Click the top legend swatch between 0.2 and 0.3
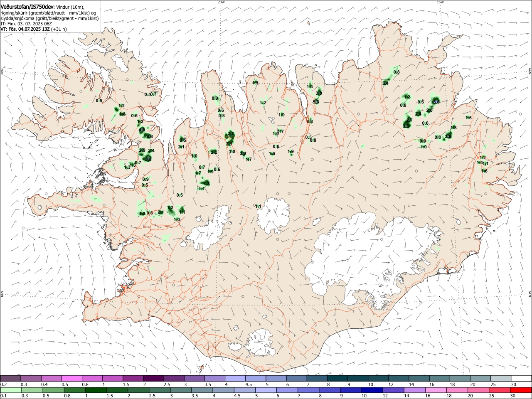 10,379
